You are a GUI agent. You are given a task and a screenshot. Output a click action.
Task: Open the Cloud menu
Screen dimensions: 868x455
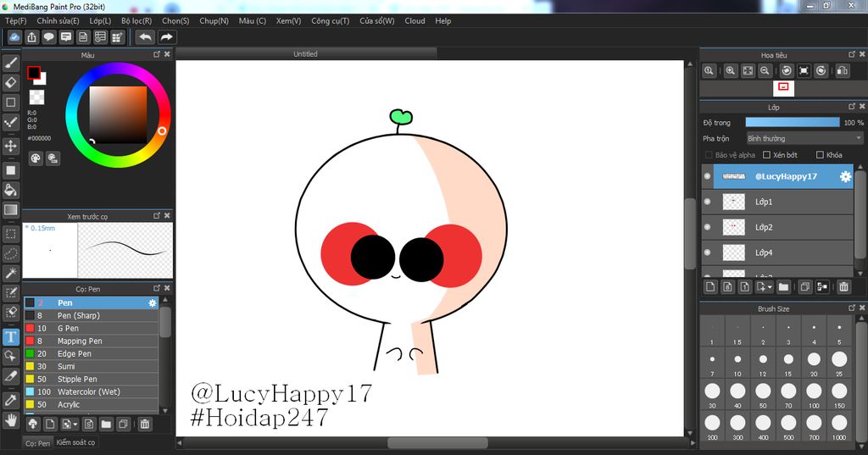(x=415, y=21)
